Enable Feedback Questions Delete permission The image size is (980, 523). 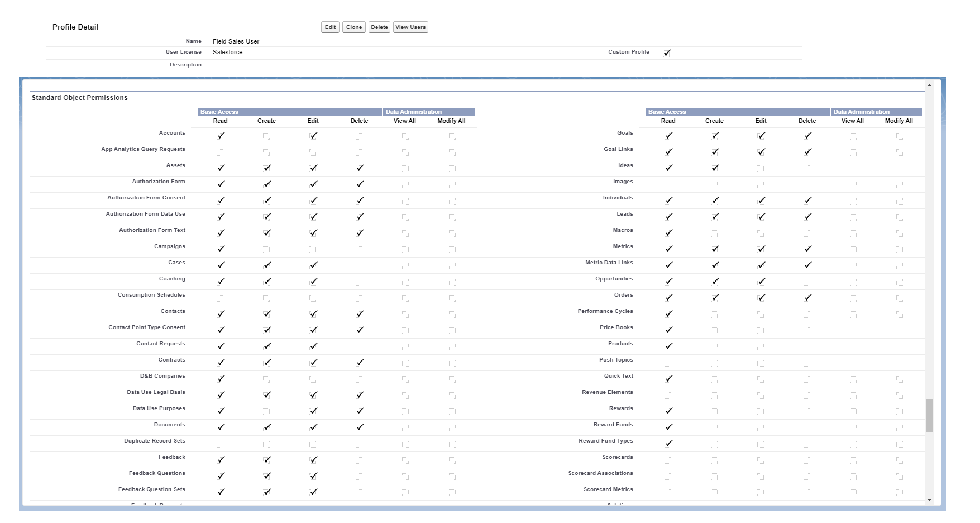[359, 477]
